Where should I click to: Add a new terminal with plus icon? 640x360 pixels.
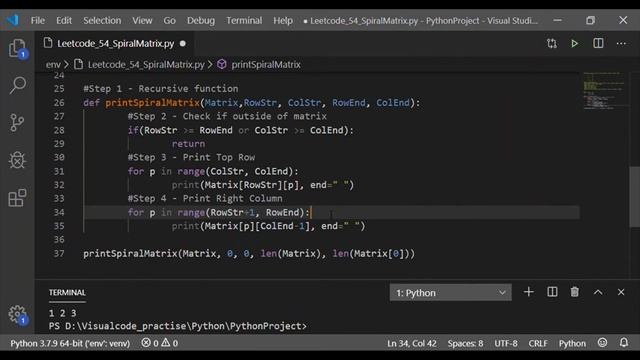[529, 292]
